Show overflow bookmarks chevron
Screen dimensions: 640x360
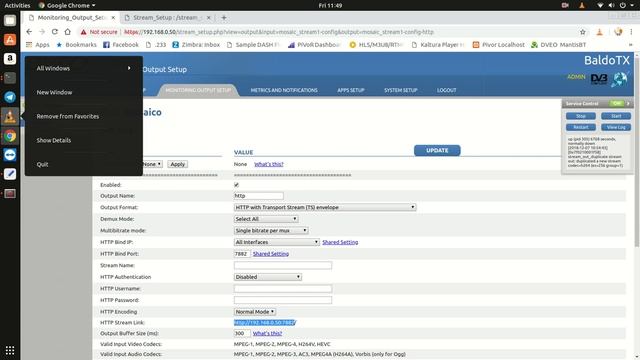[x=631, y=45]
